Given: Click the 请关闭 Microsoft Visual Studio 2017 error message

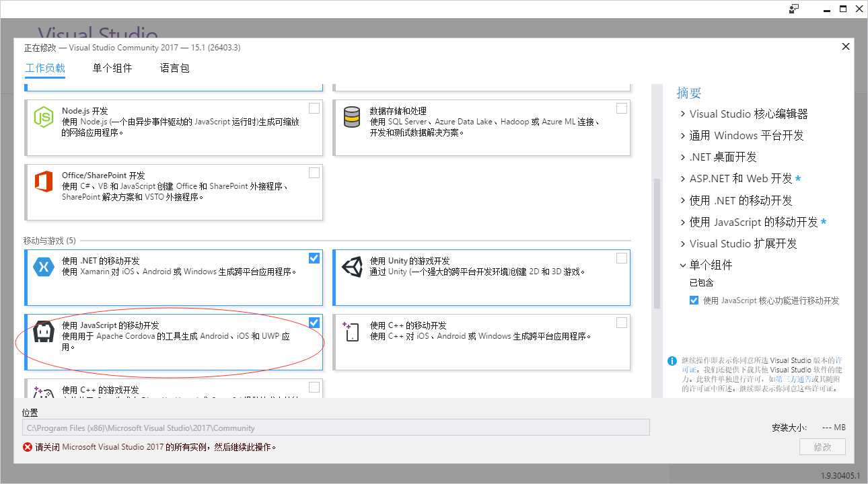Looking at the screenshot, I should pyautogui.click(x=156, y=447).
